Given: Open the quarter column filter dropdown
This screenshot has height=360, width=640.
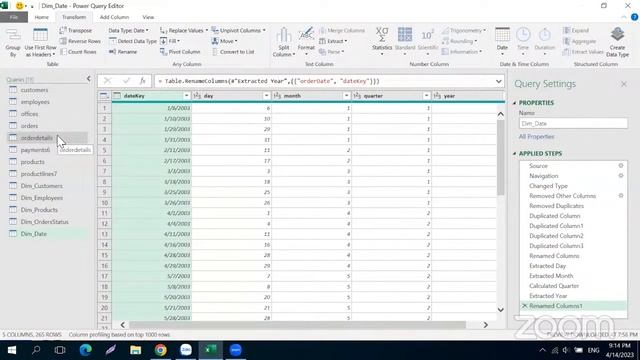Looking at the screenshot, I should click(426, 96).
